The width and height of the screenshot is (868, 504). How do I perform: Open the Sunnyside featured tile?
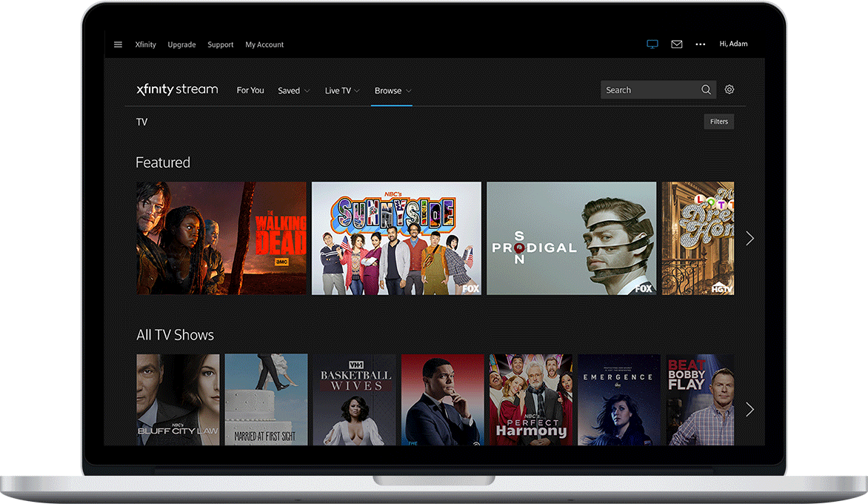pyautogui.click(x=396, y=238)
